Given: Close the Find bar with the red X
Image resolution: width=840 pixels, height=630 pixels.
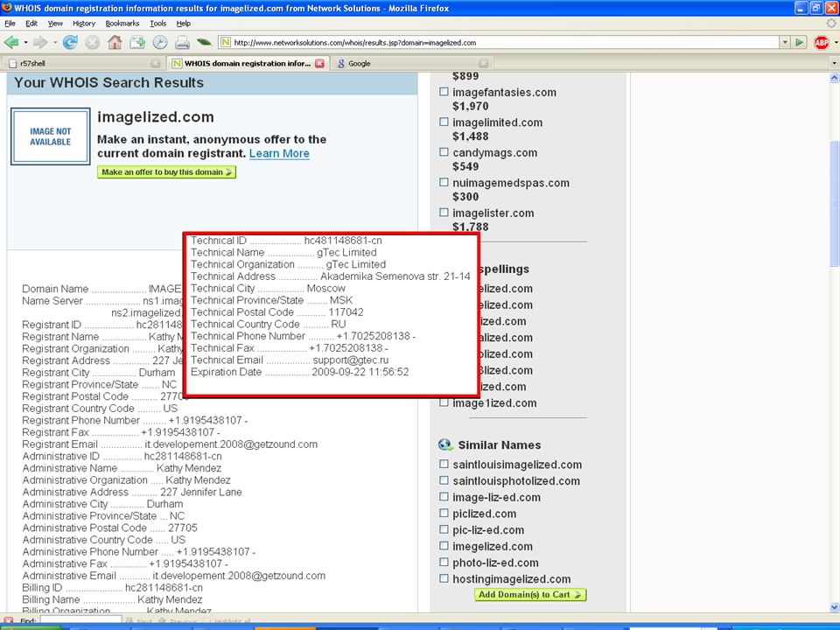Looking at the screenshot, I should click(9, 622).
